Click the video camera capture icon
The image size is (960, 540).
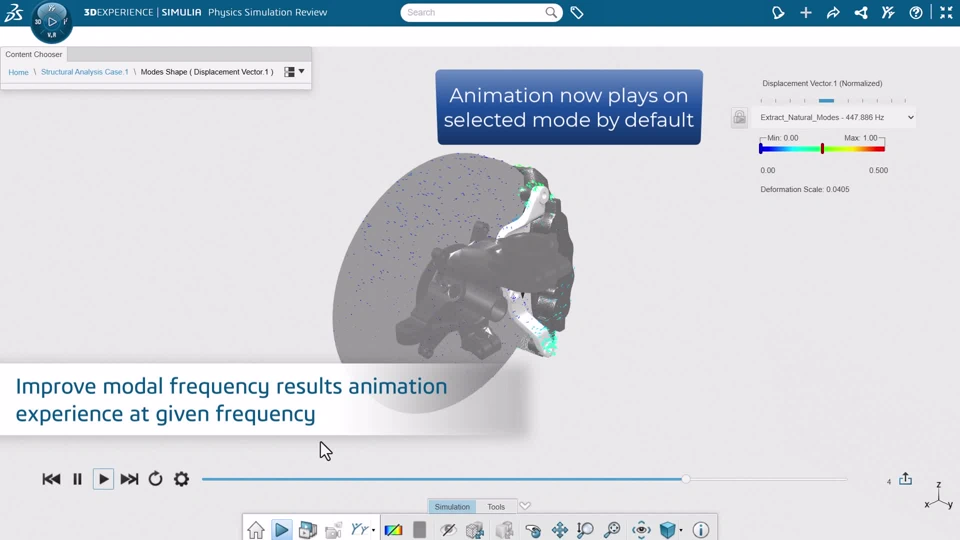tap(334, 530)
